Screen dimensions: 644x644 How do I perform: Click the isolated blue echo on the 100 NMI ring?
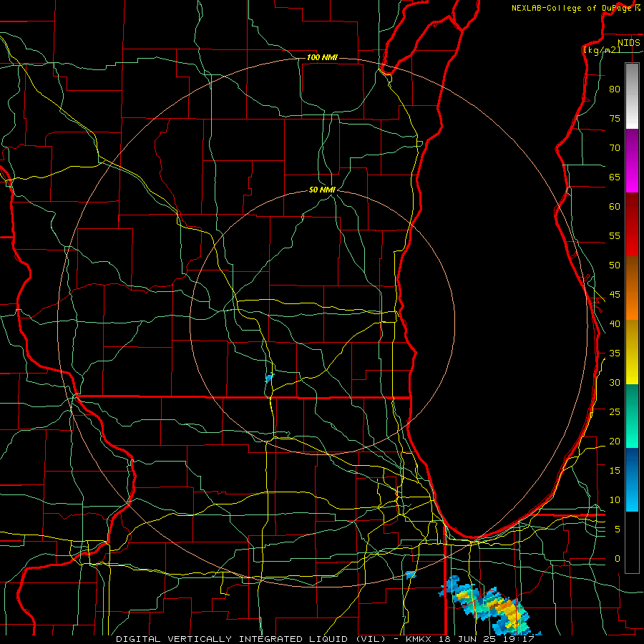point(410,575)
